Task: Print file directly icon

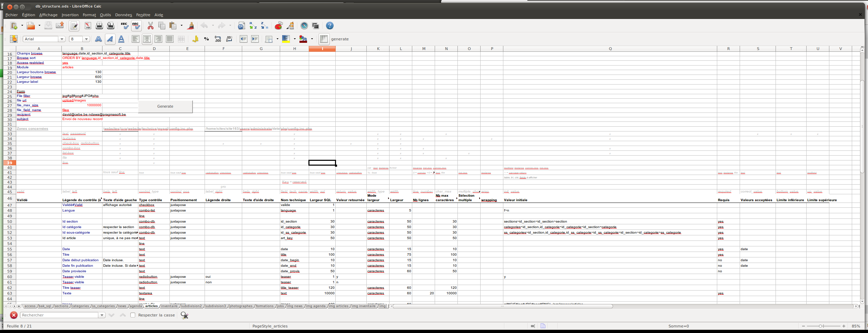Action: coord(99,26)
